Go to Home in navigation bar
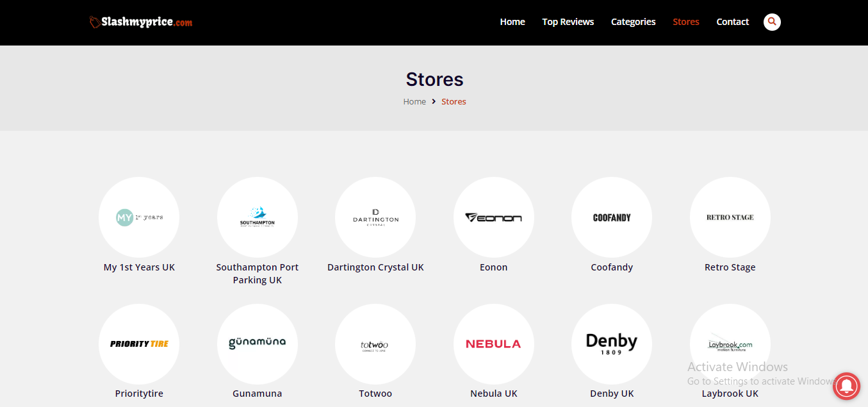This screenshot has width=868, height=407. 512,22
